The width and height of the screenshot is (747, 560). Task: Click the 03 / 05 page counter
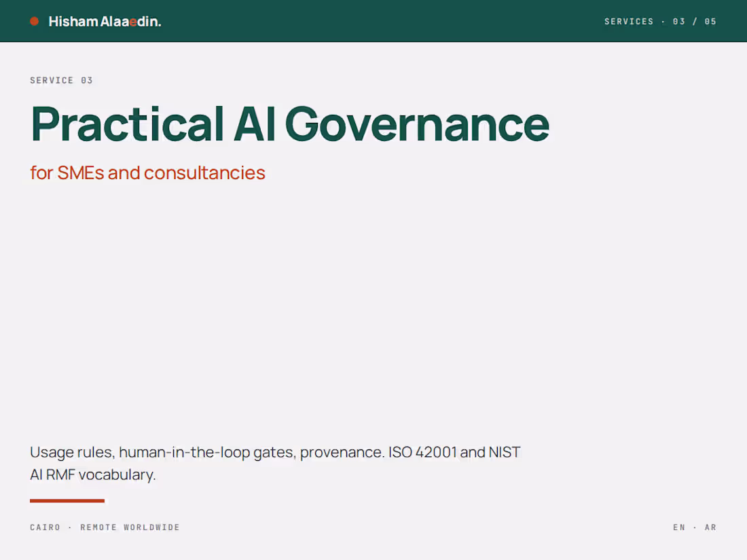pyautogui.click(x=694, y=22)
